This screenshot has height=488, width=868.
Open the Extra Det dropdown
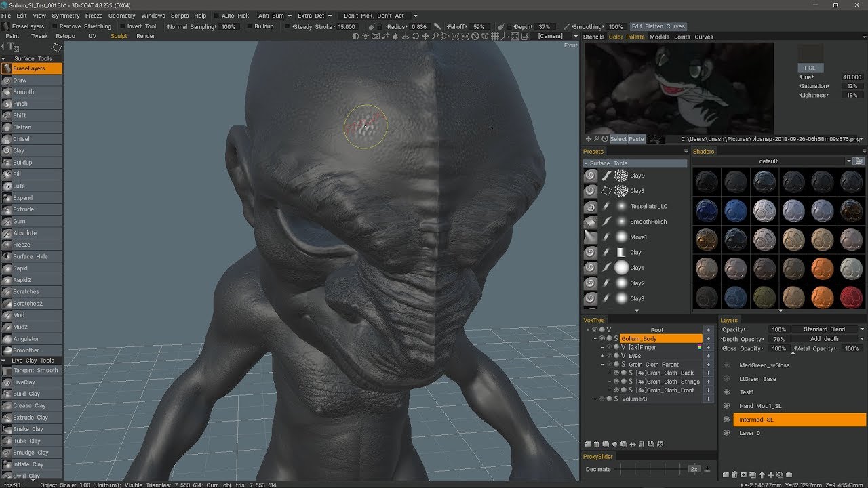315,16
